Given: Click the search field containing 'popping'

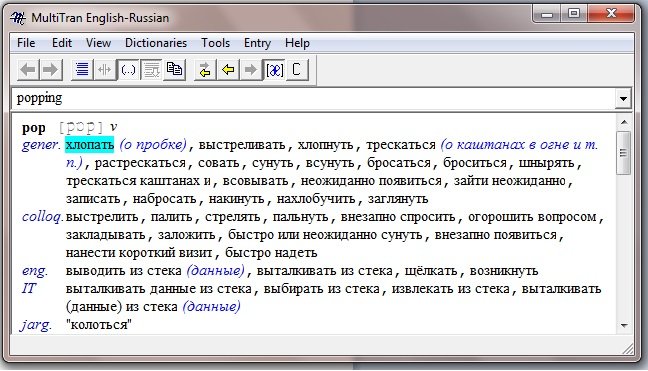Looking at the screenshot, I should point(313,99).
